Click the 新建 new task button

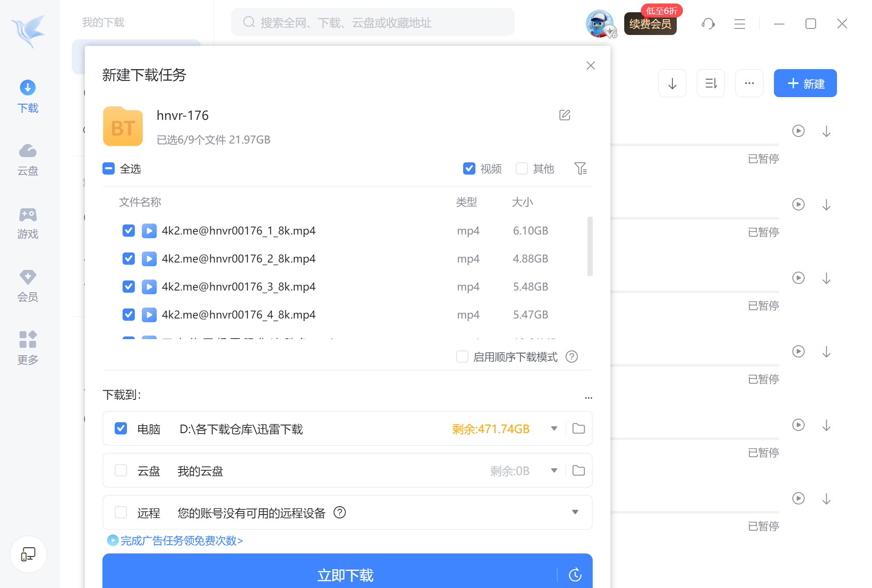(805, 83)
